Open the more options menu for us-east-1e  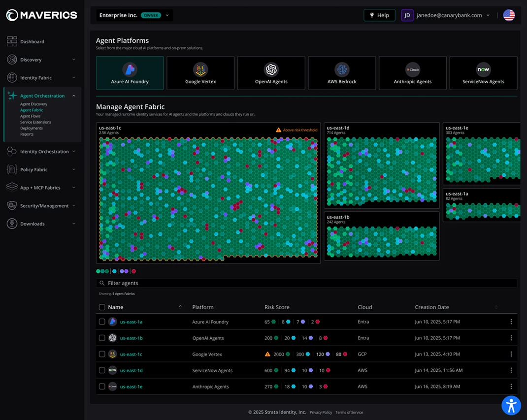(x=511, y=387)
